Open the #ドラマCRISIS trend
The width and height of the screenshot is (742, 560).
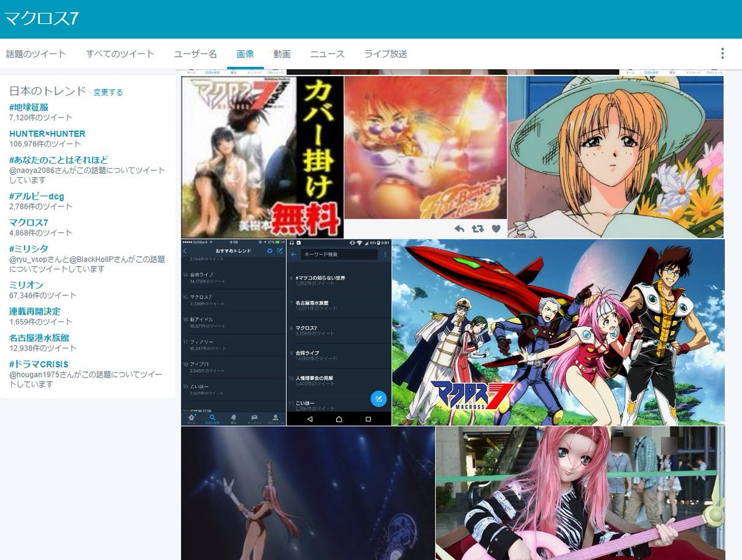(x=39, y=364)
